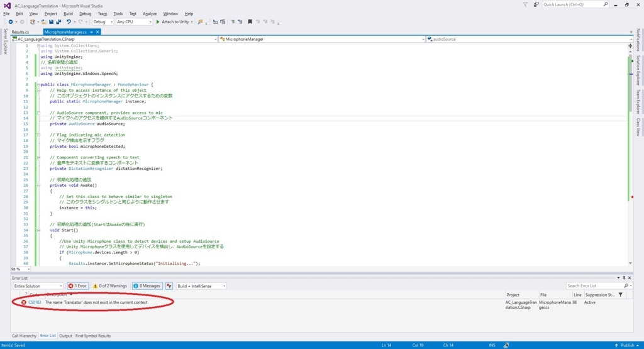Click the pin icon on MicrophoneManager.cs tab

91,32
